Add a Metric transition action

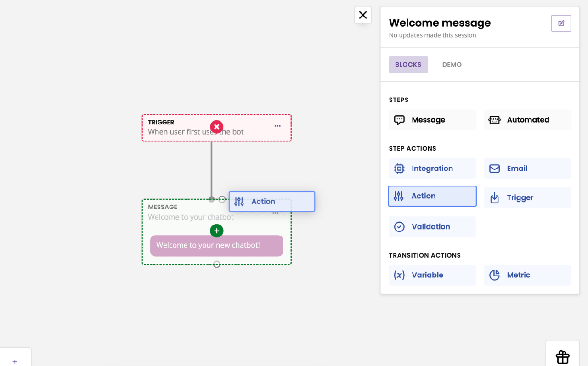527,275
